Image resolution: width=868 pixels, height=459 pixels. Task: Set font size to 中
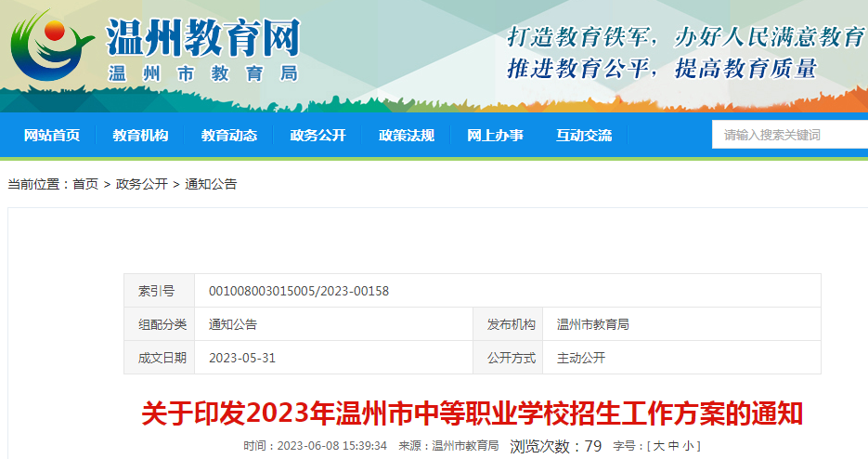pyautogui.click(x=673, y=446)
